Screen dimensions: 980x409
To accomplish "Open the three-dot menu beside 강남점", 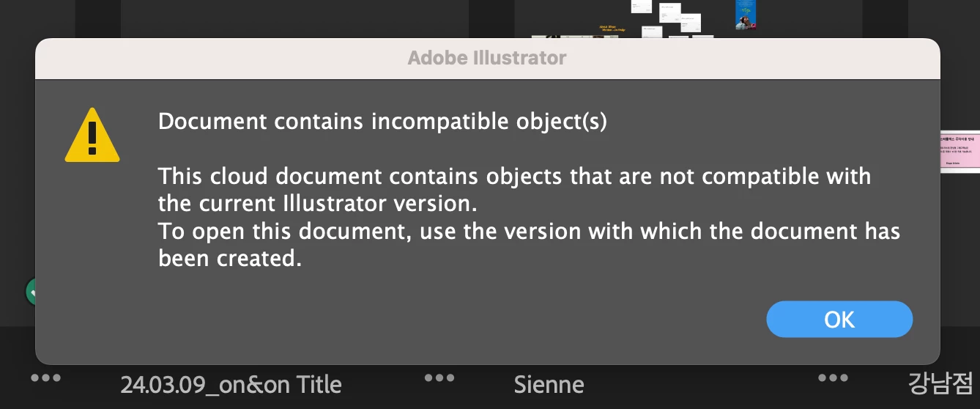I will pos(834,378).
